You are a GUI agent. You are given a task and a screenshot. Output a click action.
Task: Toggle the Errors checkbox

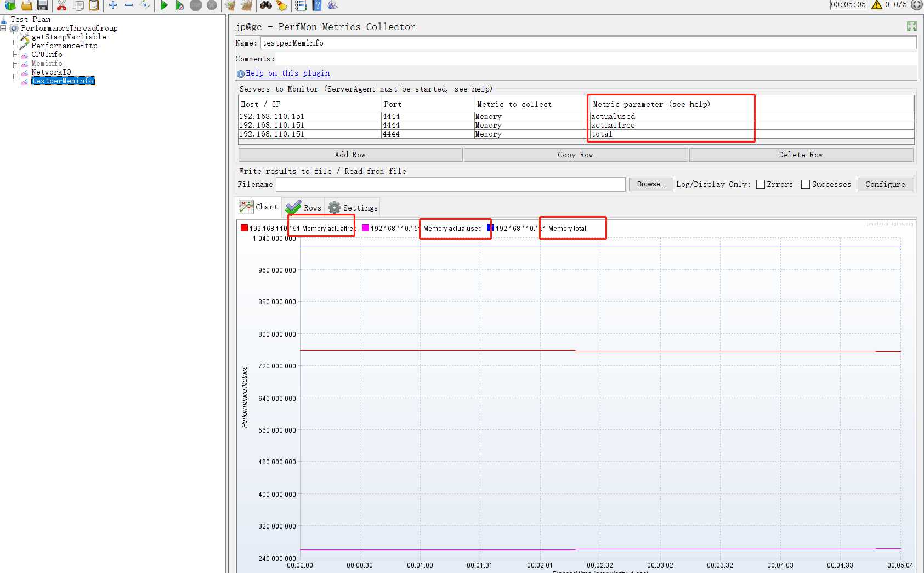761,184
